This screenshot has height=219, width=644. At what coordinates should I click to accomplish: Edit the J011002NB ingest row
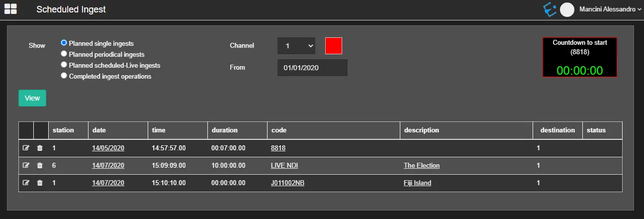pos(26,183)
